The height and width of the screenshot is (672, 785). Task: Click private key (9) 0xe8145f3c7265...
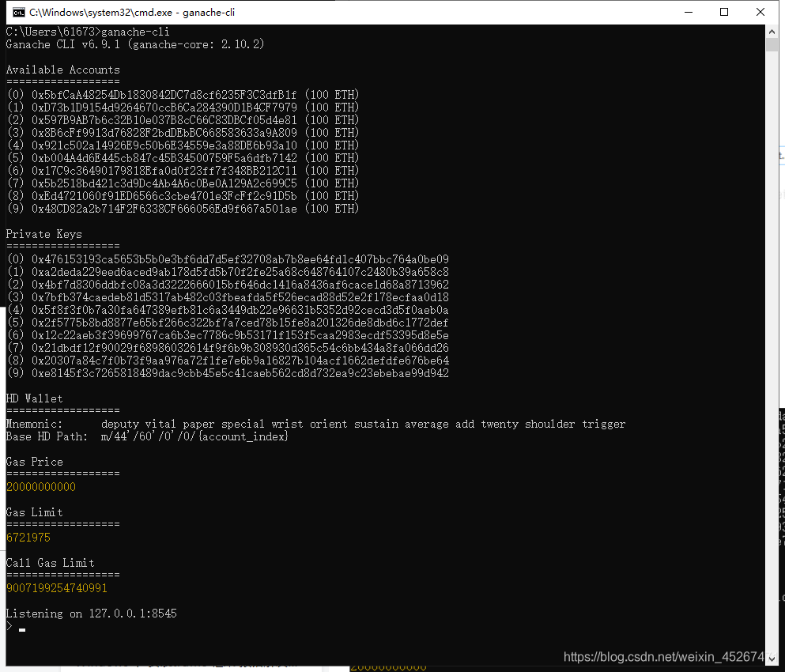(x=240, y=373)
